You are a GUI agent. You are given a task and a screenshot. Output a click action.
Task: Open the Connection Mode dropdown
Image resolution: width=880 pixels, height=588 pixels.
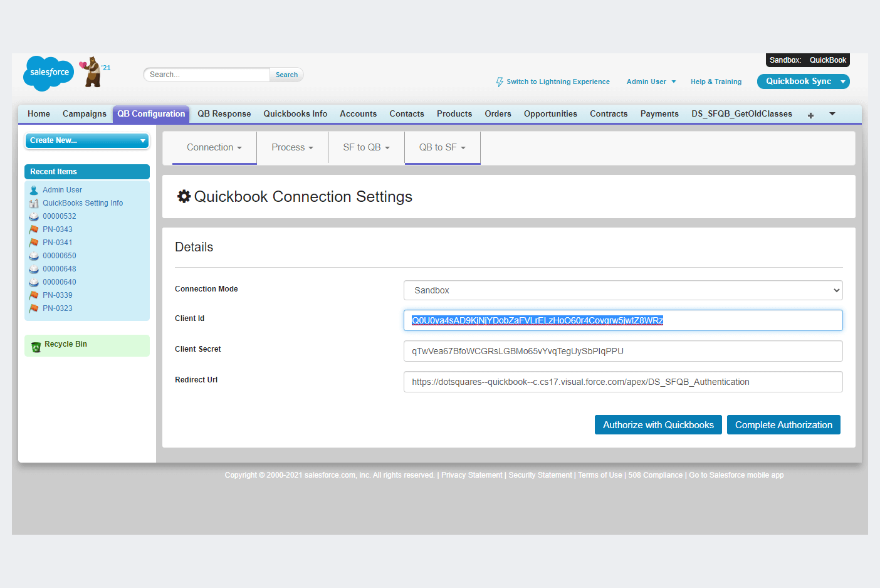(x=622, y=290)
